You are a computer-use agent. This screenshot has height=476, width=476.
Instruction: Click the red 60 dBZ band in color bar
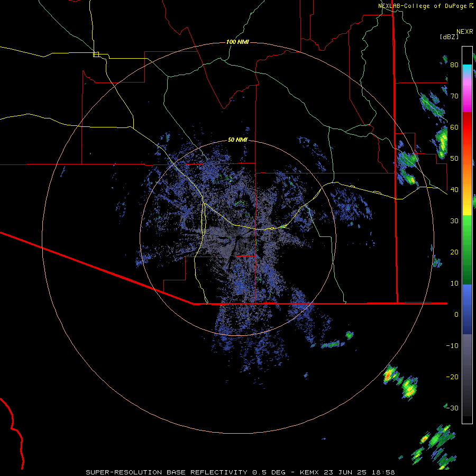pos(467,127)
